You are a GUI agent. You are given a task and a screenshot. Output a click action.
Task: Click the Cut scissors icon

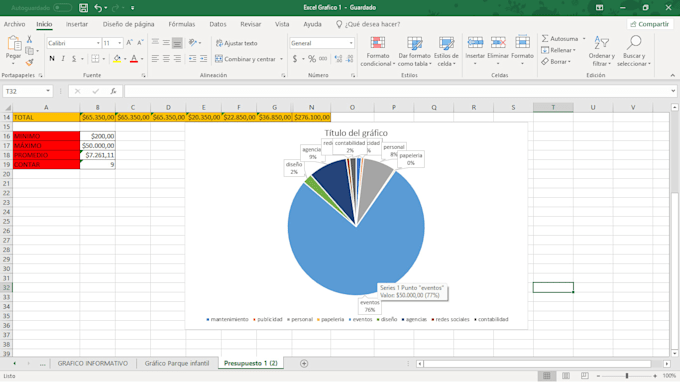coord(29,39)
